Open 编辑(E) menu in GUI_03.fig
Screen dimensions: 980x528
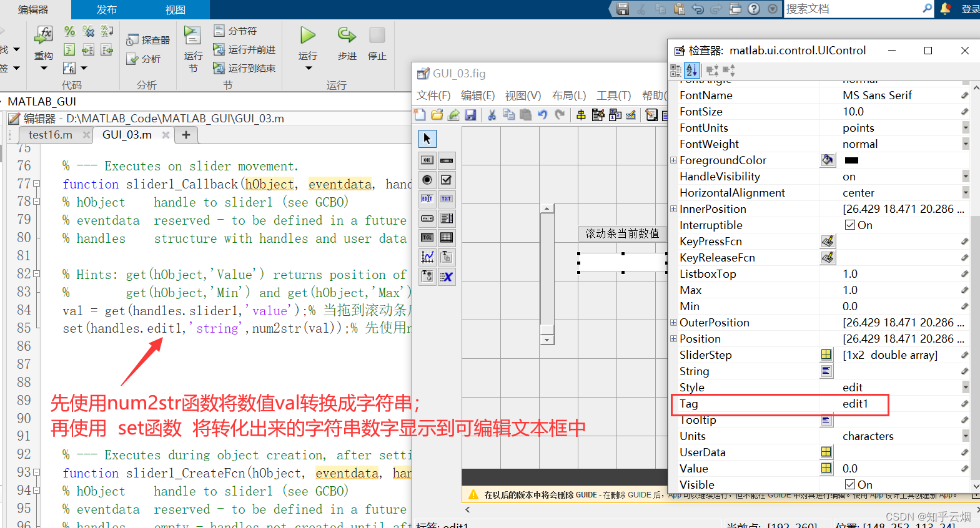coord(478,95)
